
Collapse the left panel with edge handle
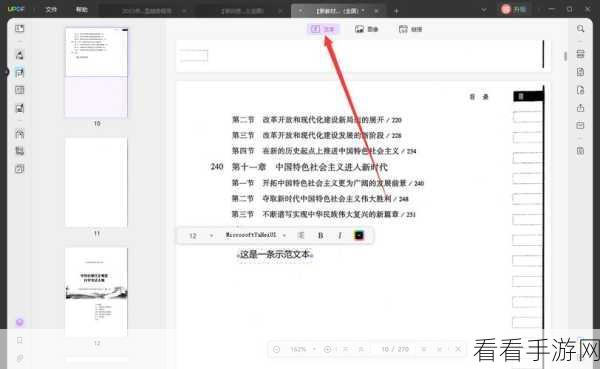[x=6, y=72]
